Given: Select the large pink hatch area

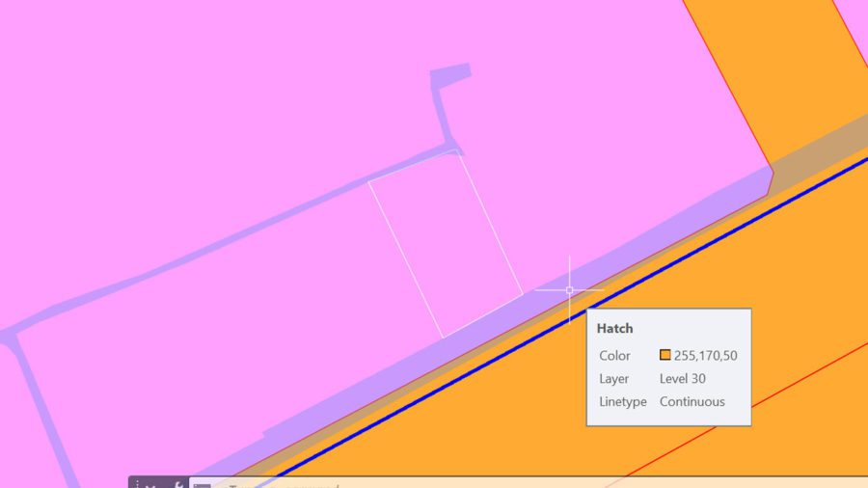Looking at the screenshot, I should 222,111.
